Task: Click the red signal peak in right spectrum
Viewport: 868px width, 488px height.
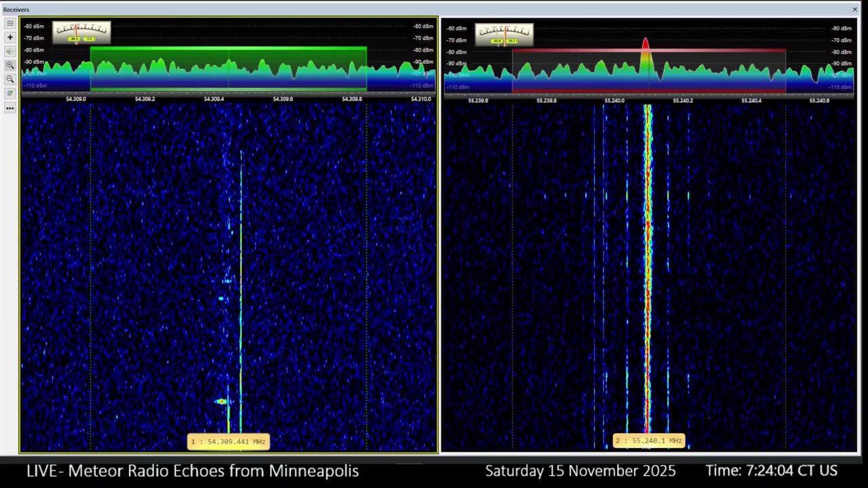Action: (x=645, y=54)
